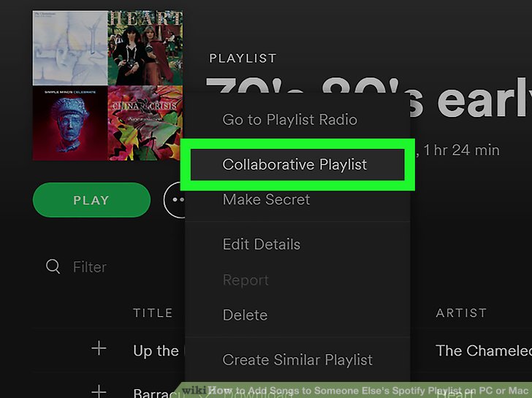
Task: Select Delete in the context menu
Action: [245, 315]
